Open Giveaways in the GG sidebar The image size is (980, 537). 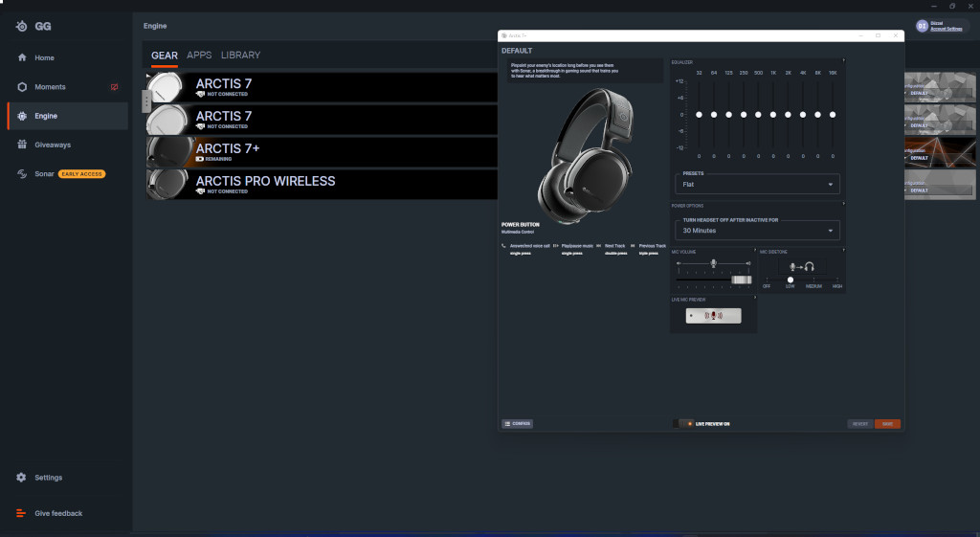pos(68,145)
